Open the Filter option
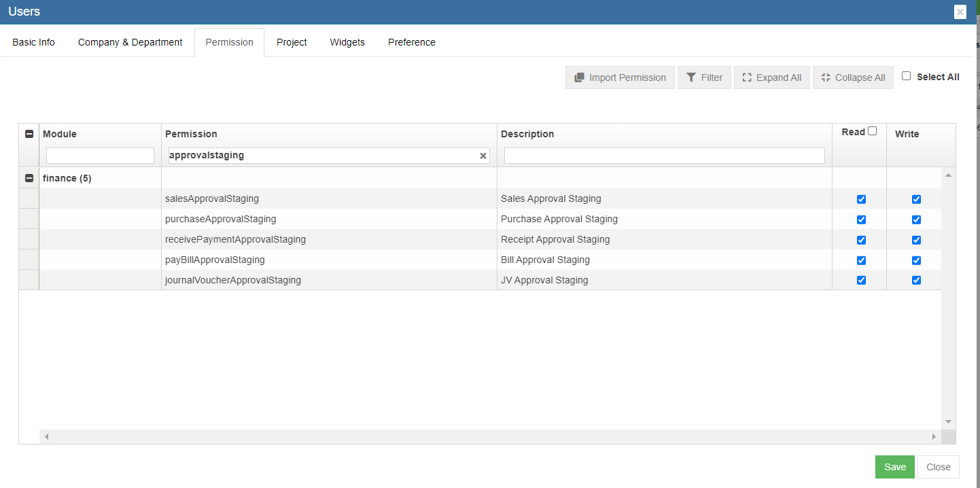Image resolution: width=980 pixels, height=488 pixels. [x=704, y=77]
